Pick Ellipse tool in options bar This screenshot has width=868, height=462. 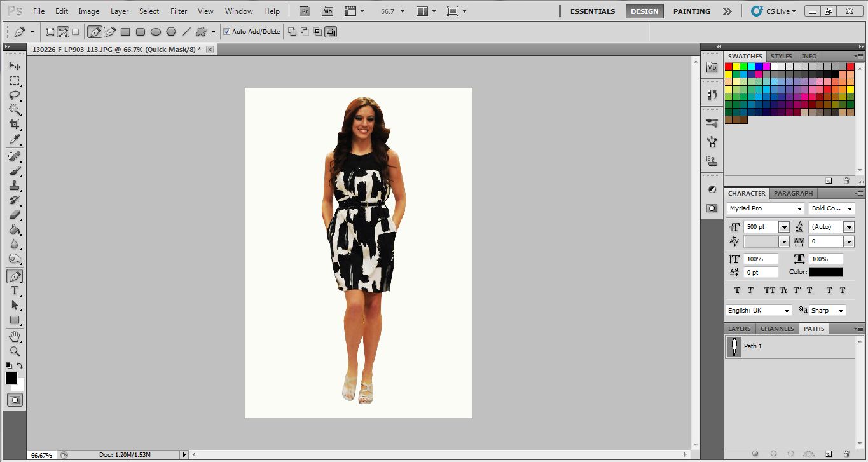click(156, 31)
